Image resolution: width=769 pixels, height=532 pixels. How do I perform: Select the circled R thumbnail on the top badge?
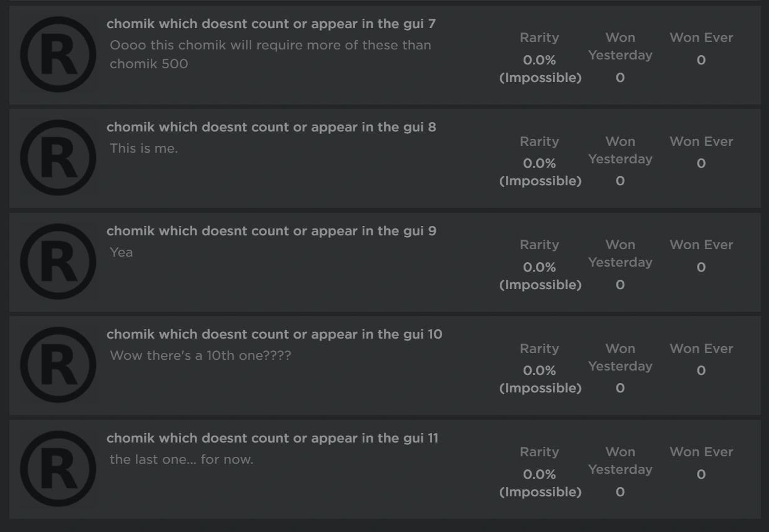click(58, 53)
